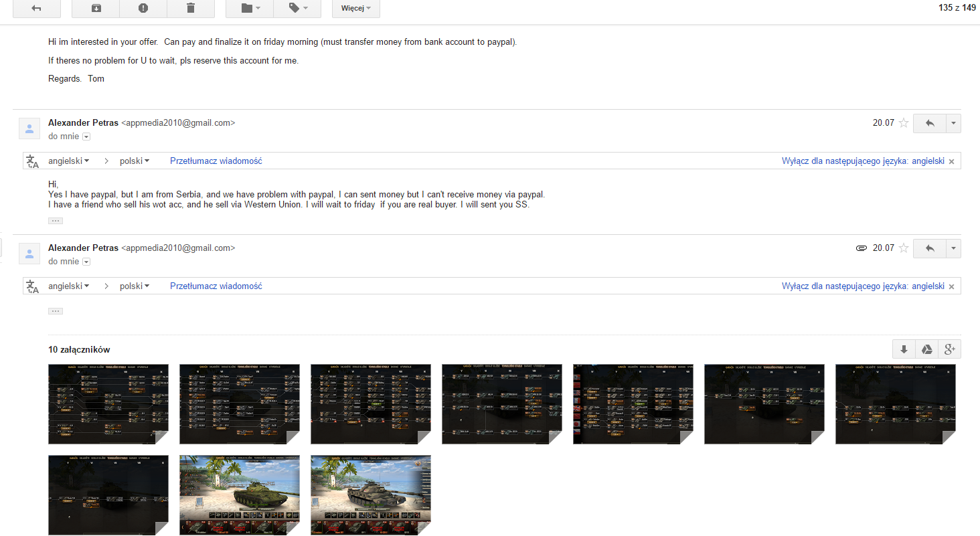980x536 pixels.
Task: Change target language 'polski' in second message
Action: point(135,286)
